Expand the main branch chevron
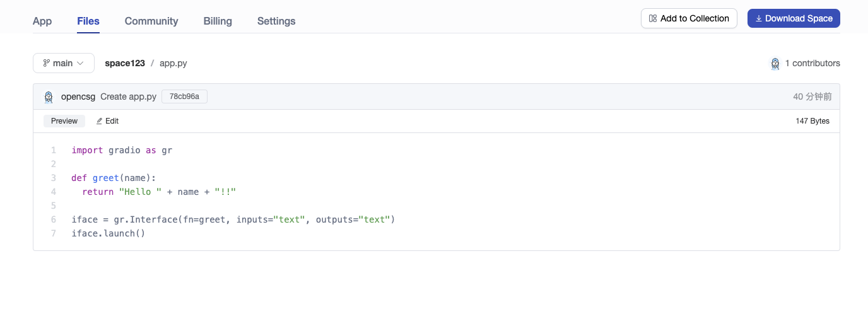Image resolution: width=868 pixels, height=309 pixels. tap(80, 63)
